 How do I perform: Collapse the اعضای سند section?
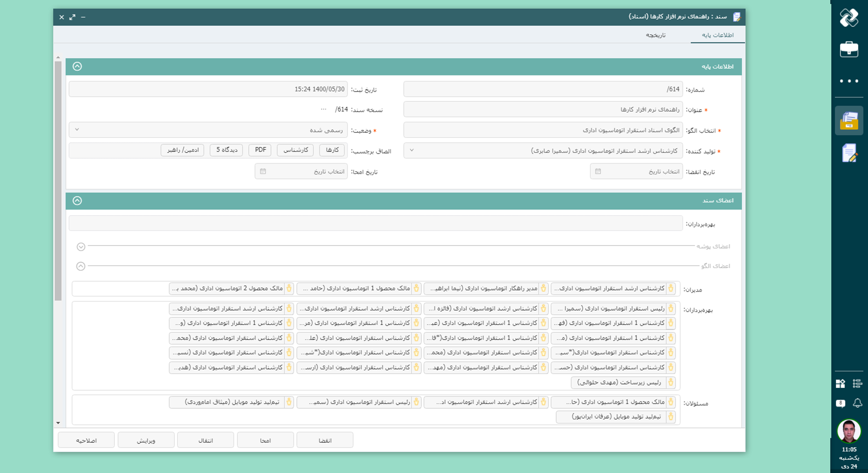77,201
